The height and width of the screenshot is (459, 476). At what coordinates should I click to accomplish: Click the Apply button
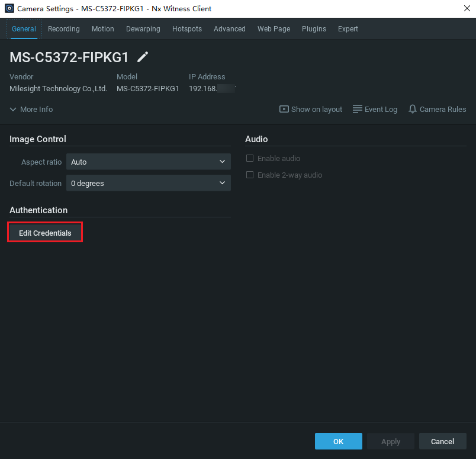point(391,441)
